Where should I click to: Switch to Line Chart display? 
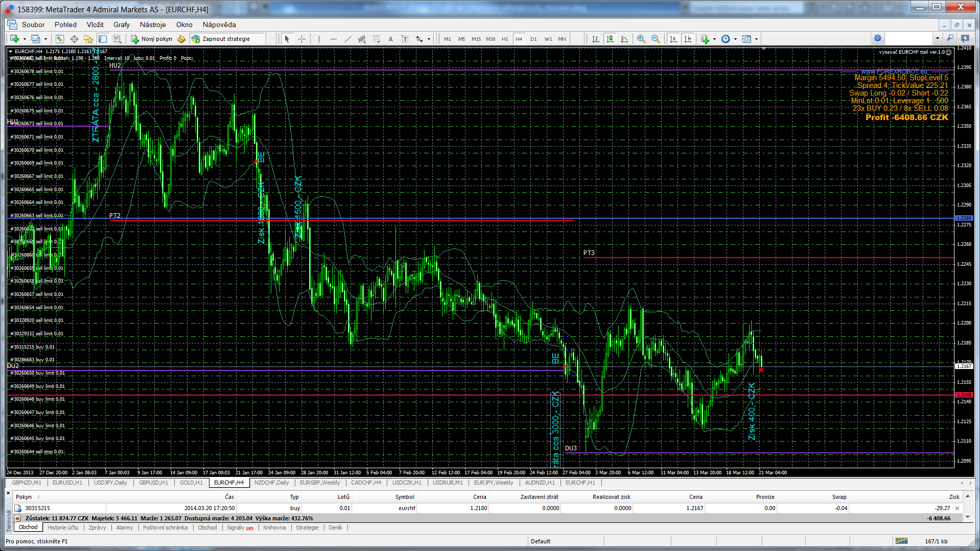[624, 39]
